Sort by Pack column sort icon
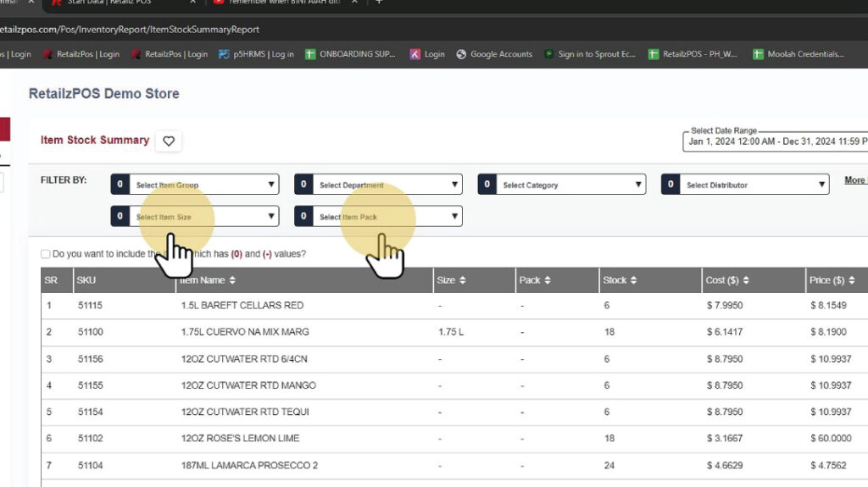The image size is (868, 487). point(548,280)
